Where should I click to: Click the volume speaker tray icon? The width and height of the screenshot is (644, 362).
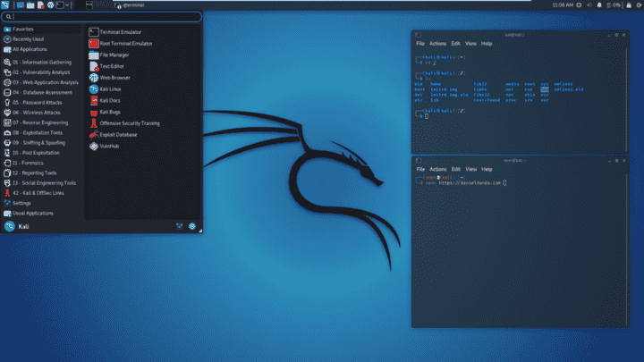point(589,5)
